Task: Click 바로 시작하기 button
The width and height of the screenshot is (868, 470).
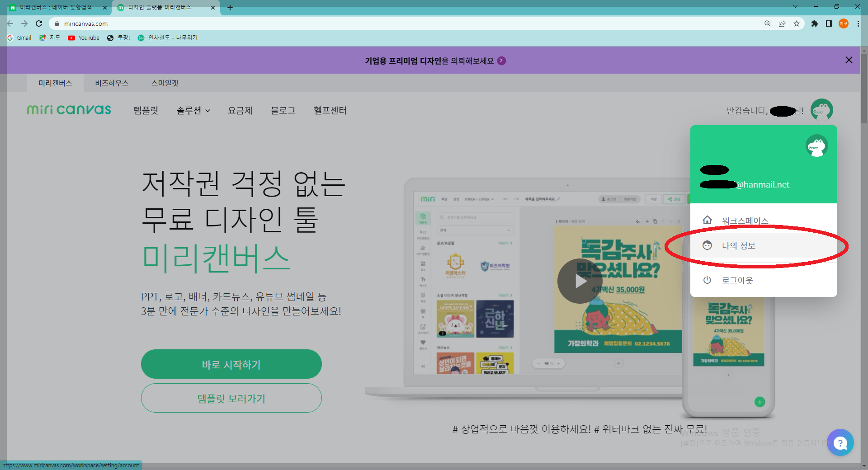Action: (x=231, y=364)
